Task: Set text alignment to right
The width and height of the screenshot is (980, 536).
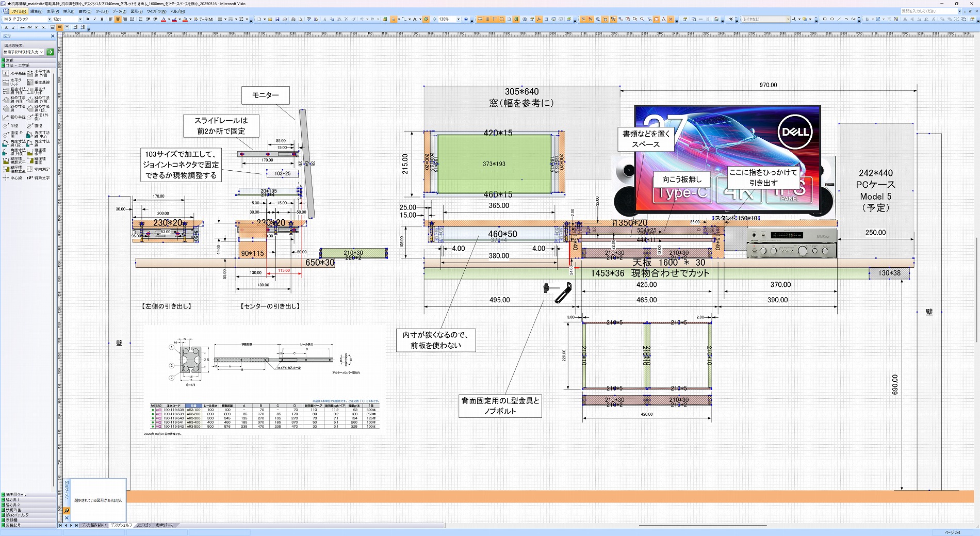Action: [x=125, y=19]
